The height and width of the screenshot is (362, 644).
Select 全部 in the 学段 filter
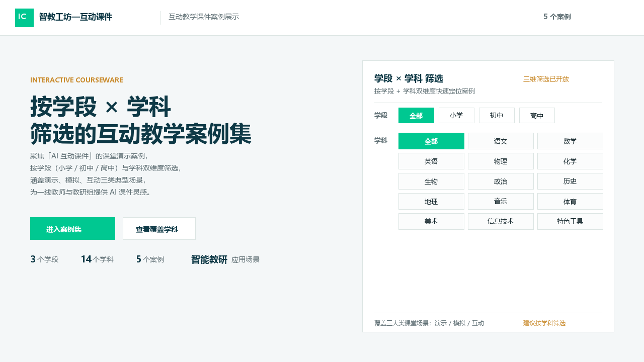click(x=416, y=116)
